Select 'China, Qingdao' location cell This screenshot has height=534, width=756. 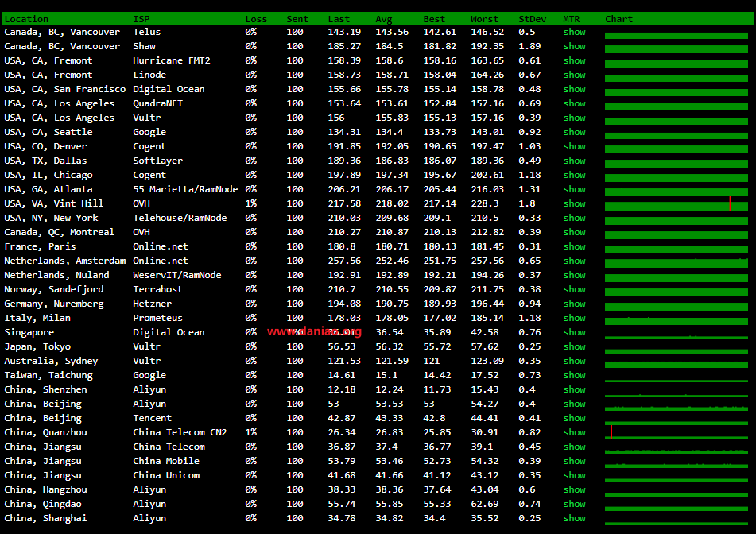click(x=43, y=504)
